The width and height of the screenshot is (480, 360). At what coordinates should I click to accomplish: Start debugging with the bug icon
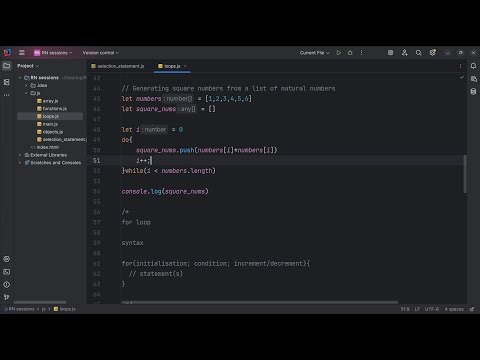point(350,53)
